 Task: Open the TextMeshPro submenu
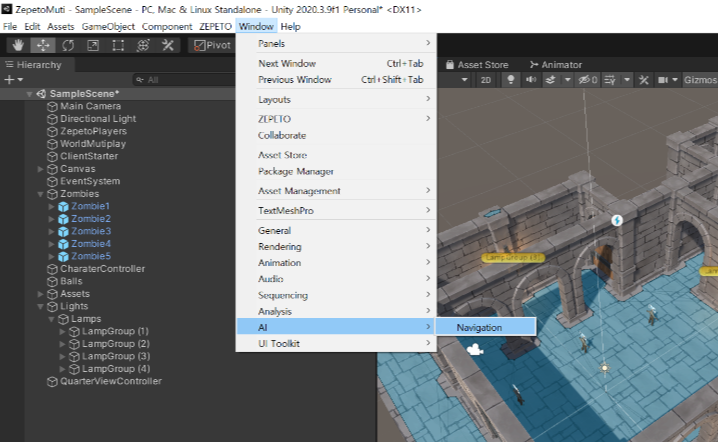pyautogui.click(x=336, y=211)
